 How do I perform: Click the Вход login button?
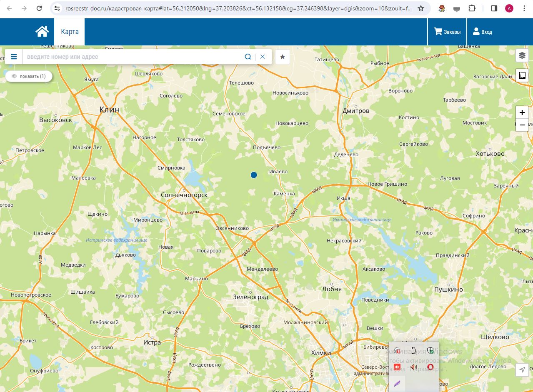click(x=483, y=32)
